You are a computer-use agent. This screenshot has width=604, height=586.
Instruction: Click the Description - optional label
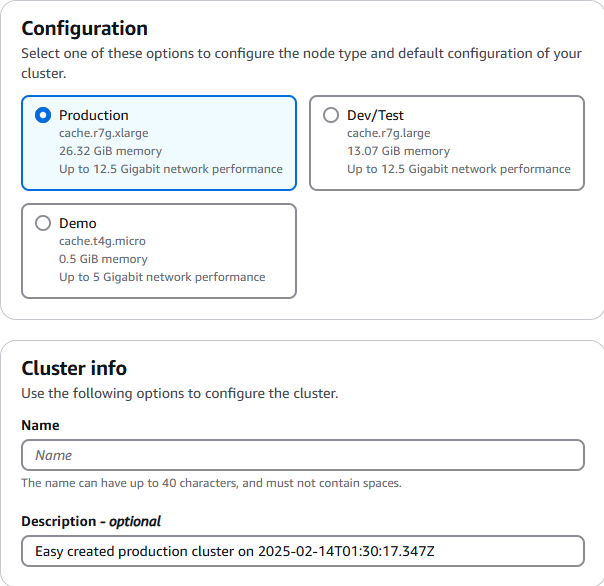point(91,521)
